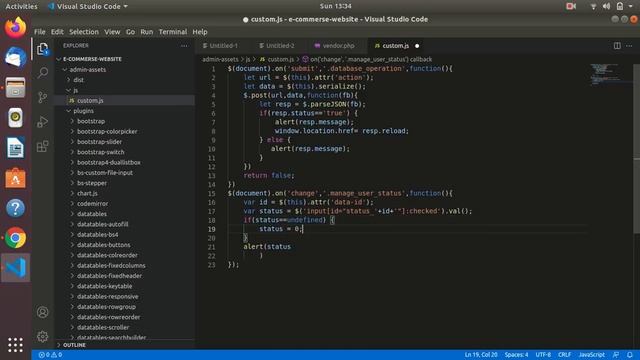
Task: Open the Manage gear icon
Action: click(x=42, y=336)
